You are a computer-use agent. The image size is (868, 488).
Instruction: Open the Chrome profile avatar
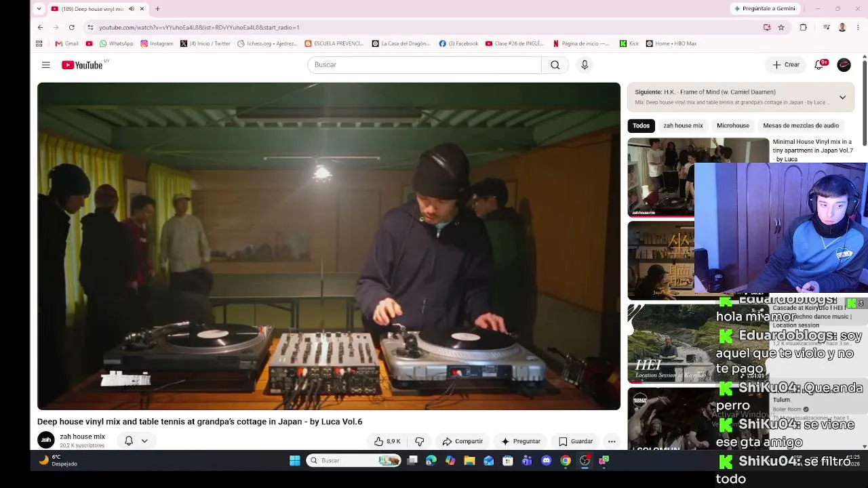click(842, 27)
